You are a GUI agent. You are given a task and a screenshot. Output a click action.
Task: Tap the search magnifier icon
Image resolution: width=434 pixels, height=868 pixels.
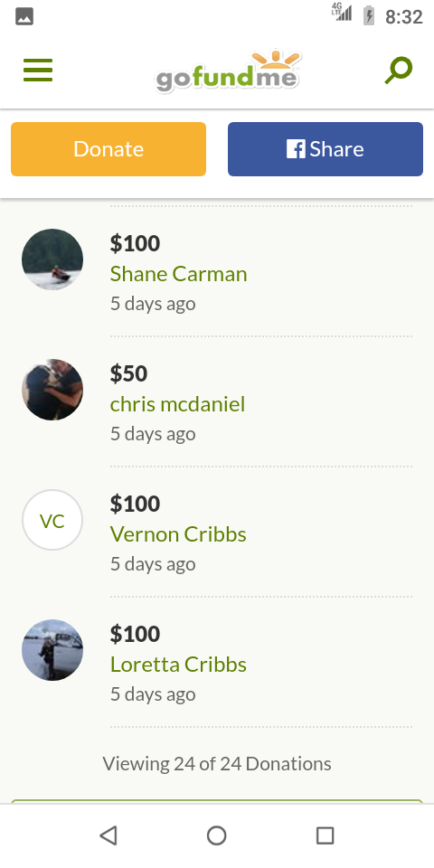[399, 71]
